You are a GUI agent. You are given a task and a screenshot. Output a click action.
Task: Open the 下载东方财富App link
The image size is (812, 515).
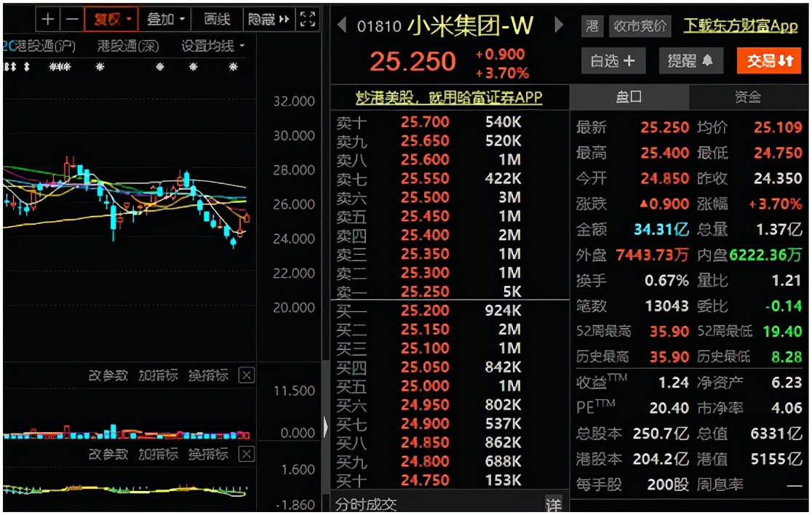pos(741,26)
